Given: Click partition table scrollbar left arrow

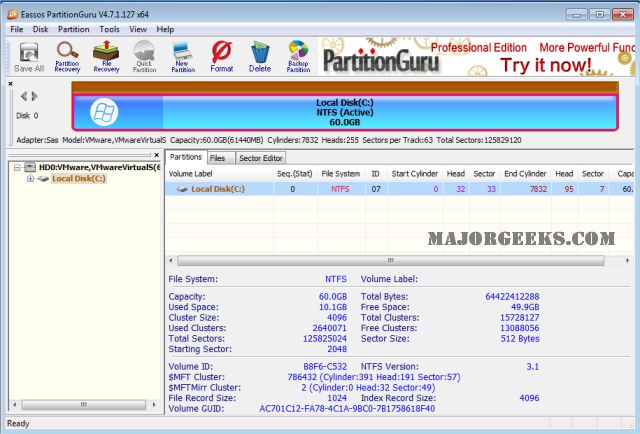Looking at the screenshot, I should [171, 260].
